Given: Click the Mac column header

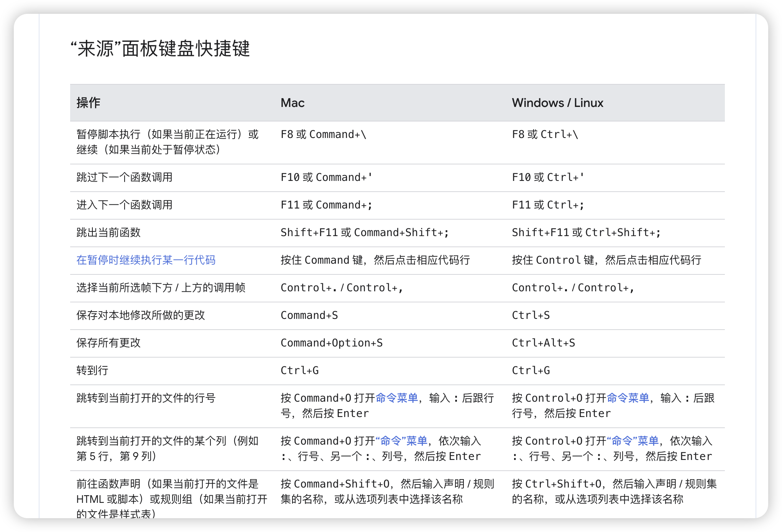Looking at the screenshot, I should pyautogui.click(x=292, y=103).
